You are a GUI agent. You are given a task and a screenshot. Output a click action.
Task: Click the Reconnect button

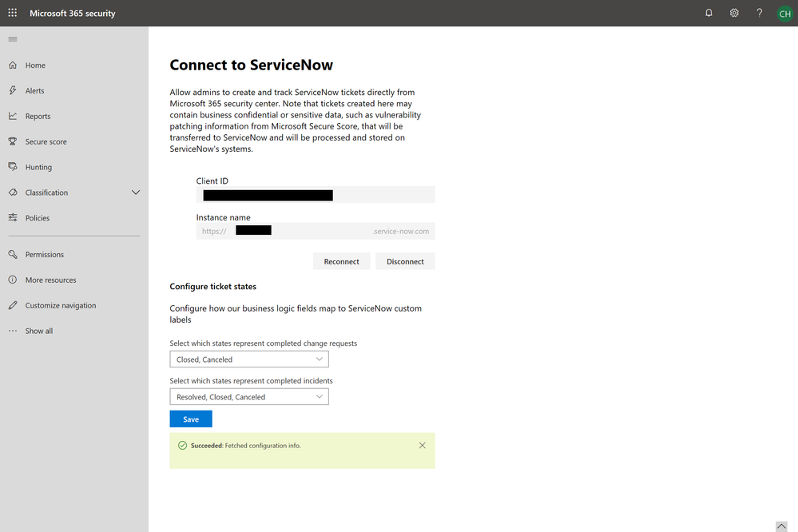[342, 261]
